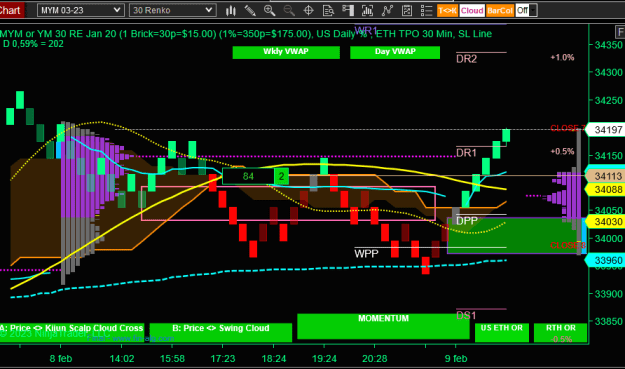Click the Day VWAP button
This screenshot has height=369, width=625.
pyautogui.click(x=395, y=52)
